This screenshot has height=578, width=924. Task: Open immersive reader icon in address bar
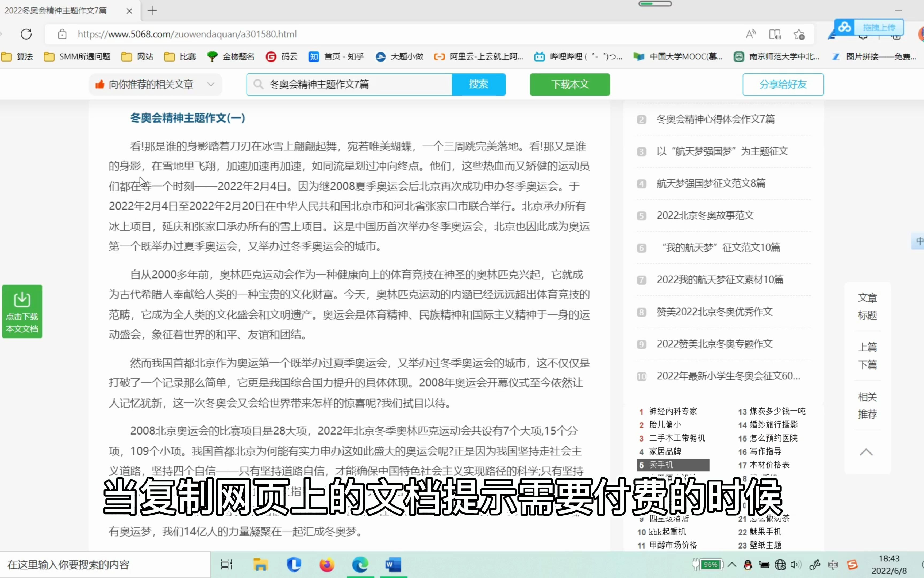[775, 35]
